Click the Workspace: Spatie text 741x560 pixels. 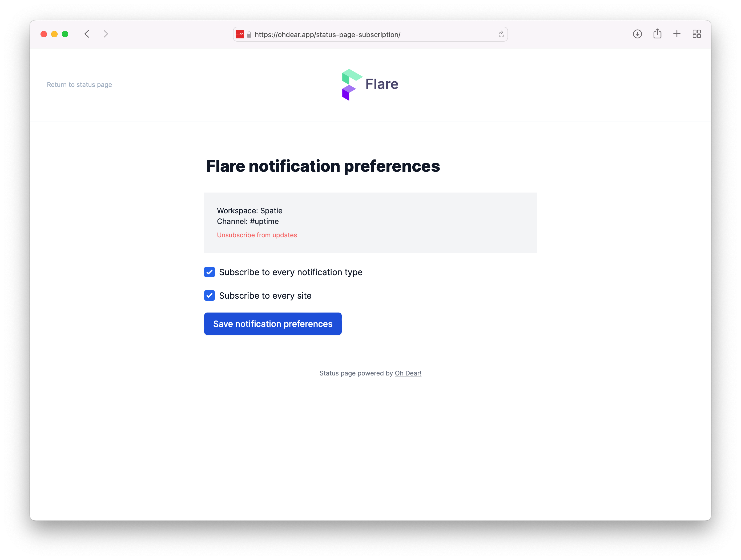coord(249,210)
